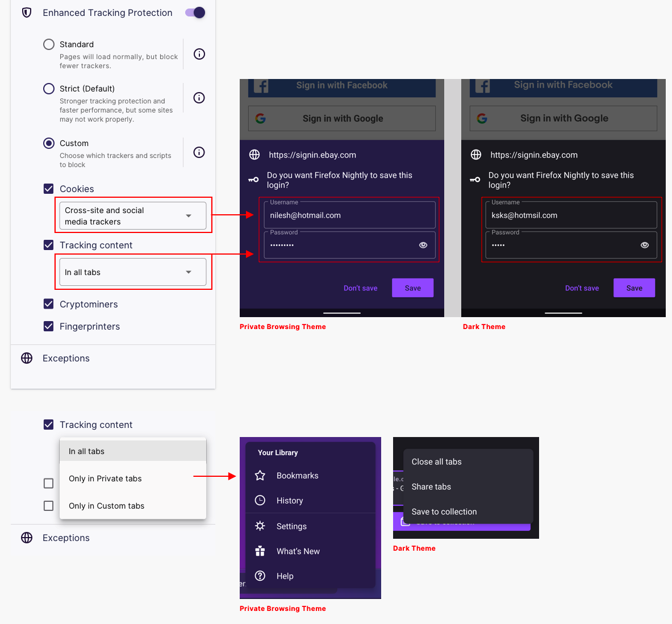Click Password field in Dark theme prompt

[571, 245]
